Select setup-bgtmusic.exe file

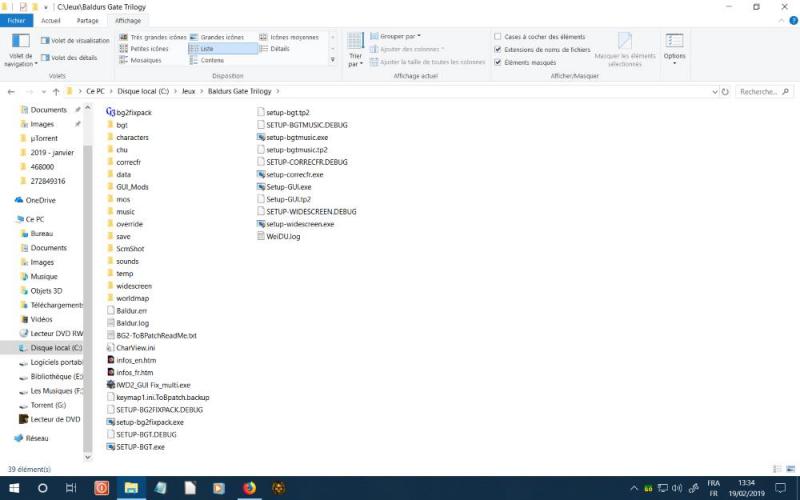tap(292, 137)
